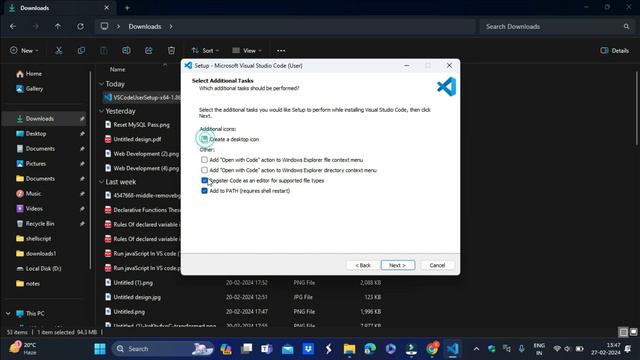
Task: Collapse the Last week group
Action: click(101, 182)
